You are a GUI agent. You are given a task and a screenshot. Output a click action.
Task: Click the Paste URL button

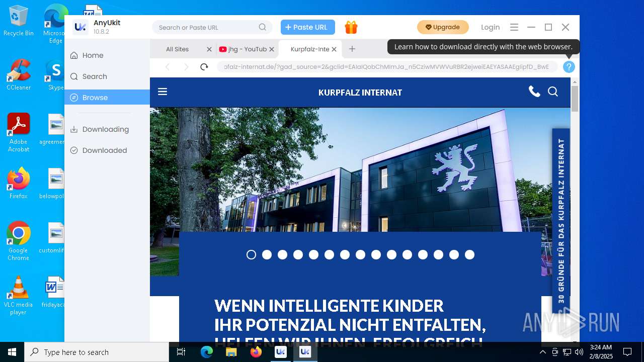point(308,27)
